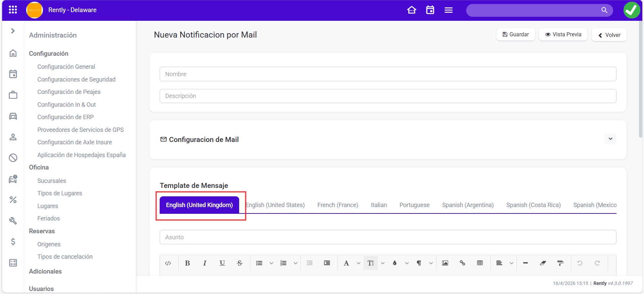The image size is (644, 294).
Task: Toggle strikethrough formatting in the editor
Action: (x=239, y=263)
